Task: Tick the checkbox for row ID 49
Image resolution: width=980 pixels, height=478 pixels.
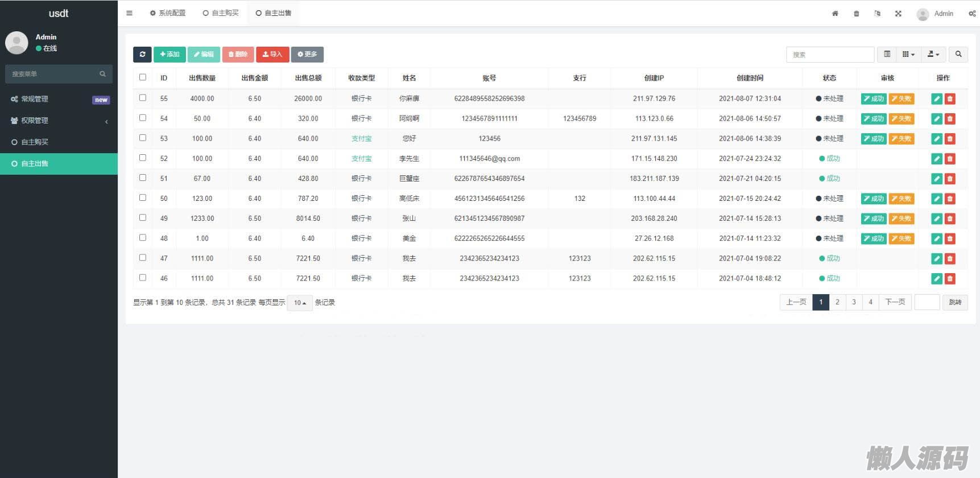Action: pyautogui.click(x=143, y=217)
